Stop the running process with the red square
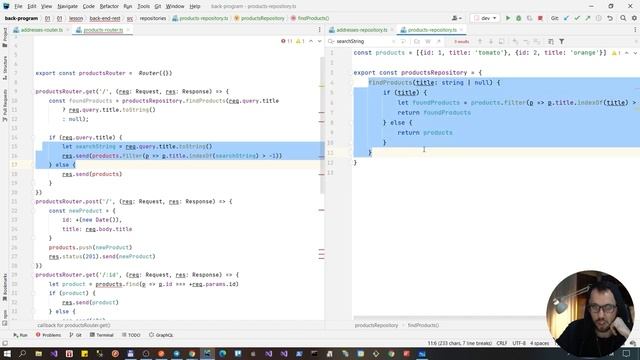640x360 pixels. coord(540,18)
